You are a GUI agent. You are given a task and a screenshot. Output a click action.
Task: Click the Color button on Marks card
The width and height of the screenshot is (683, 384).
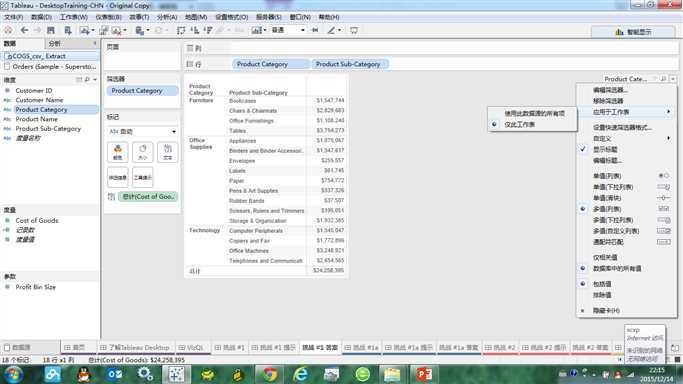118,152
